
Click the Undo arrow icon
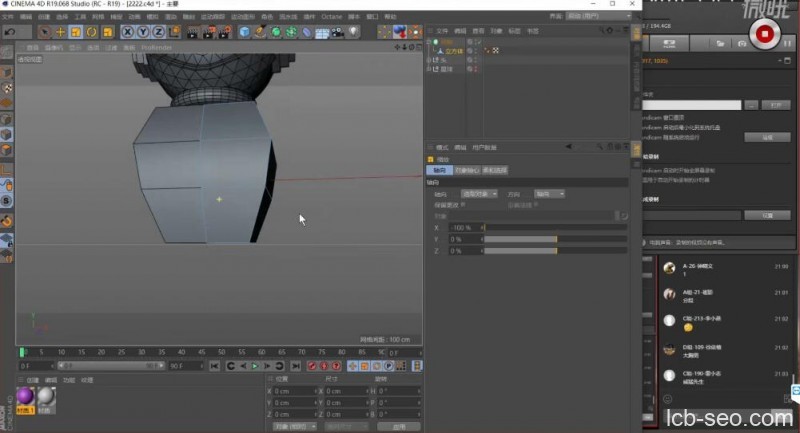(x=10, y=32)
